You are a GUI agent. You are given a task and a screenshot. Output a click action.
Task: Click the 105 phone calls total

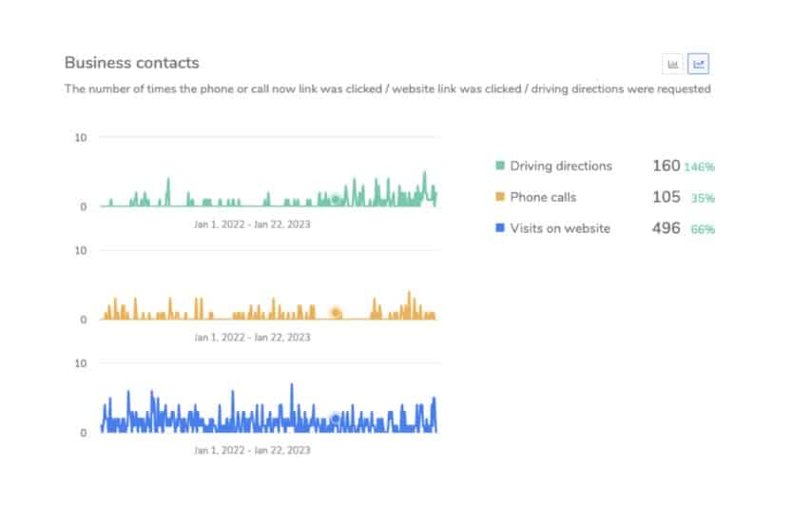pyautogui.click(x=666, y=197)
